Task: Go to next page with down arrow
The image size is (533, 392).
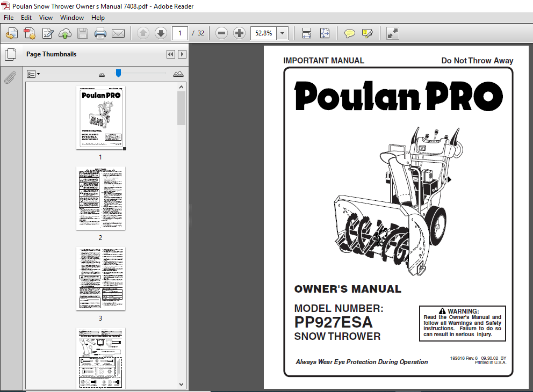Action: point(161,33)
